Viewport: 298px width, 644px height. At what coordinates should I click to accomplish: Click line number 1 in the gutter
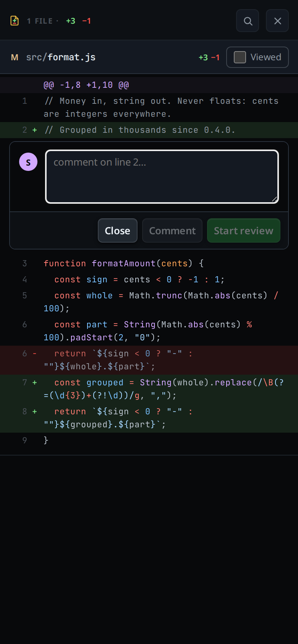point(25,101)
